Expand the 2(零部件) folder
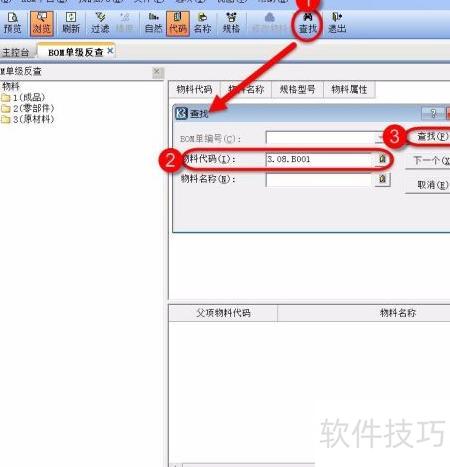The image size is (450, 467). pos(27,108)
